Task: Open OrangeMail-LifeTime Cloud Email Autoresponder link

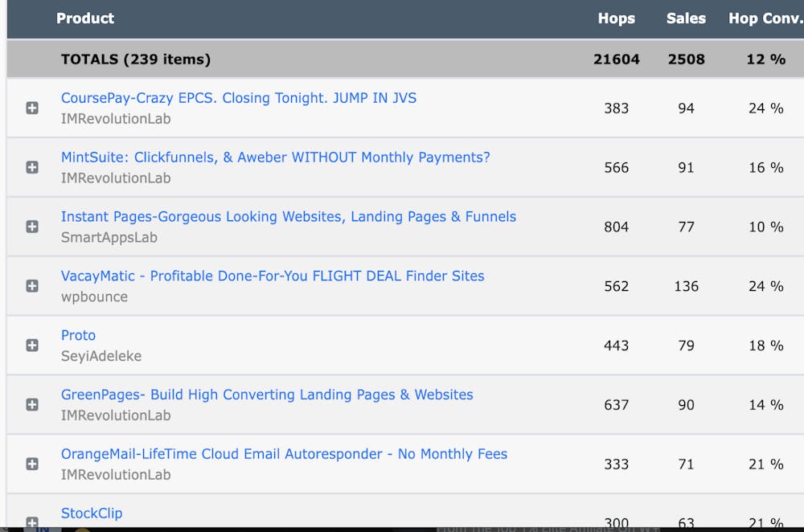Action: [x=284, y=454]
